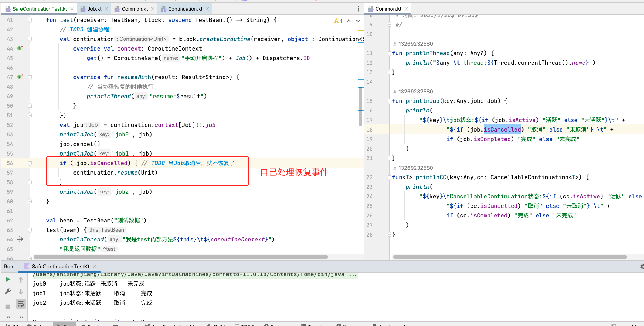Click the override gutter icon on line 44
Screen dimensions: 644x326
(20, 48)
